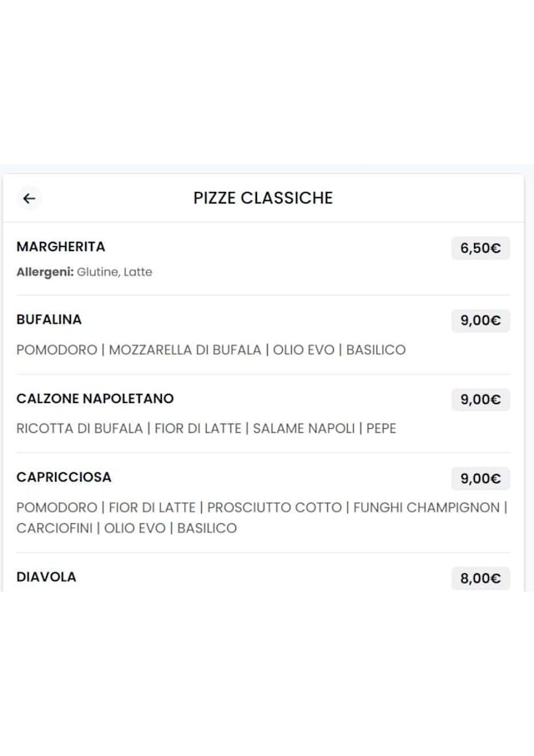This screenshot has height=756, width=534.
Task: Click the Diavola 8,00€ price badge
Action: pos(481,578)
